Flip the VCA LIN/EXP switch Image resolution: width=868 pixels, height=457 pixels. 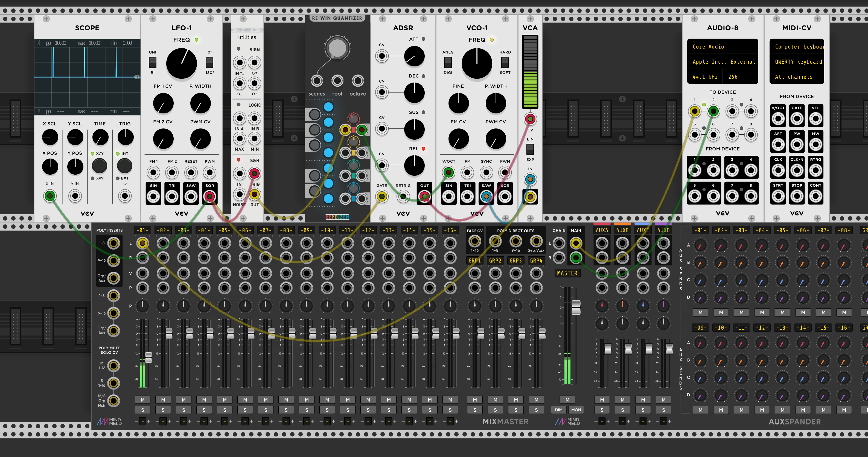click(530, 149)
